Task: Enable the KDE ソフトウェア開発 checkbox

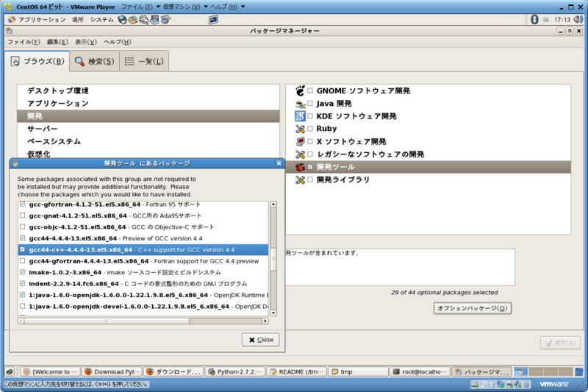Action: point(310,116)
